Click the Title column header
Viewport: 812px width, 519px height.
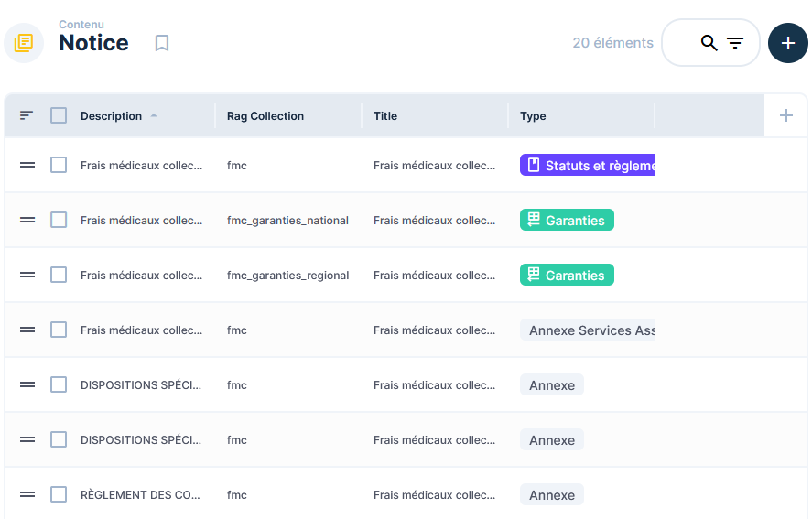385,116
